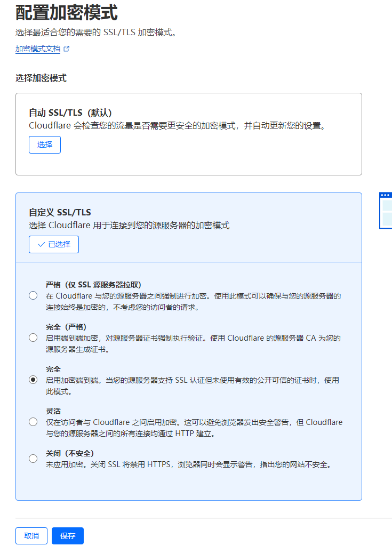Click the 关闭（不安全）label text

click(x=70, y=453)
